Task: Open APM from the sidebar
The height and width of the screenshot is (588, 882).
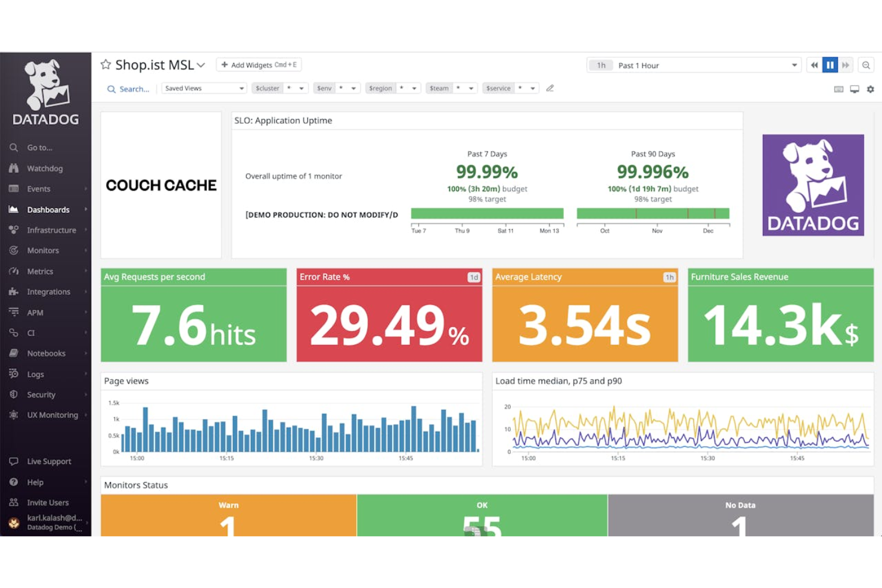Action: pos(35,312)
